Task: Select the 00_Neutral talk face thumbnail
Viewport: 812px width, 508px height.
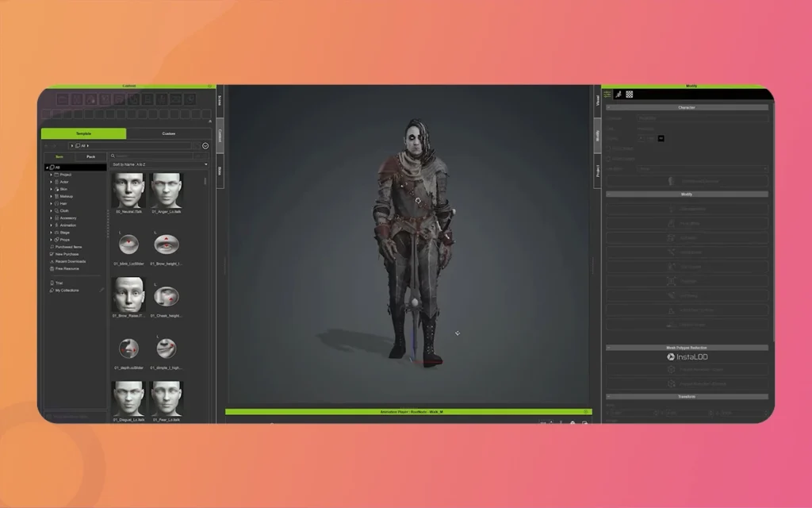Action: pyautogui.click(x=128, y=190)
